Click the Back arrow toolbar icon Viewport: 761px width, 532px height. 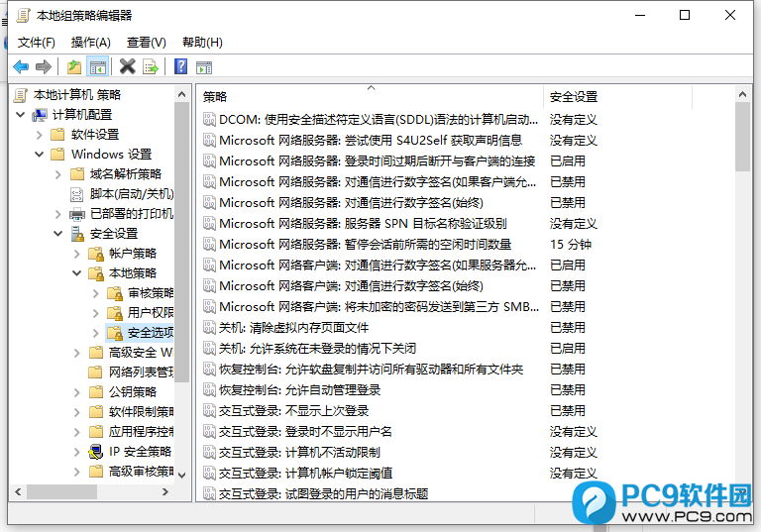pos(21,66)
